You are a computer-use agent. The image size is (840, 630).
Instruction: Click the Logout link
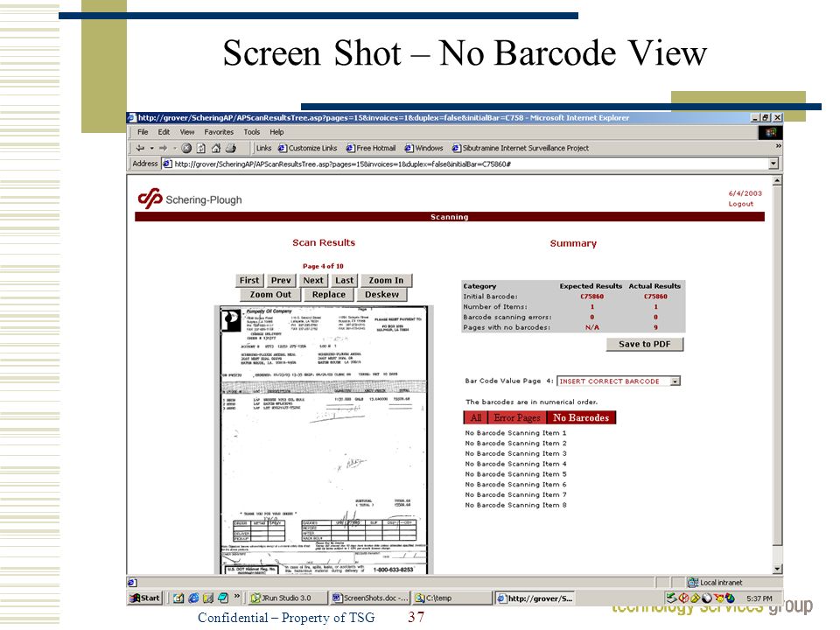click(x=741, y=204)
